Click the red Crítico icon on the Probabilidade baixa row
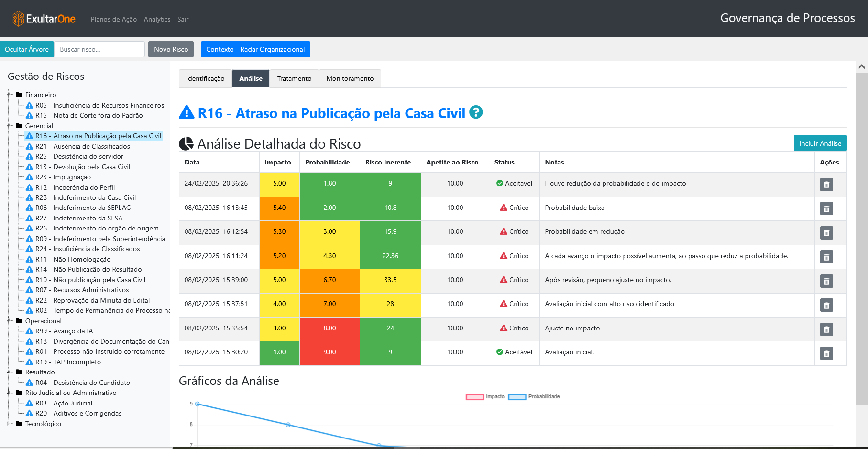This screenshot has width=868, height=449. tap(503, 208)
